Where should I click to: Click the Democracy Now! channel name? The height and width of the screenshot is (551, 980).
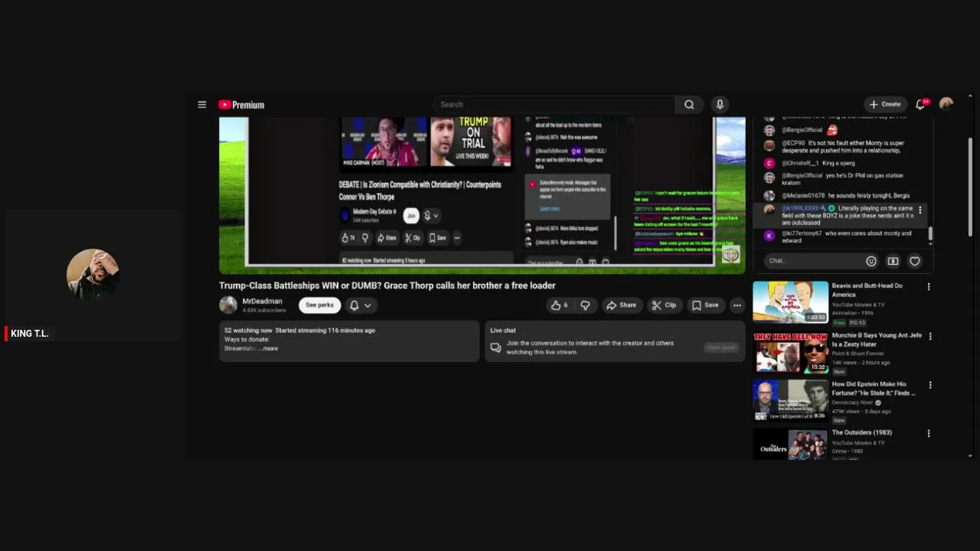click(x=853, y=403)
